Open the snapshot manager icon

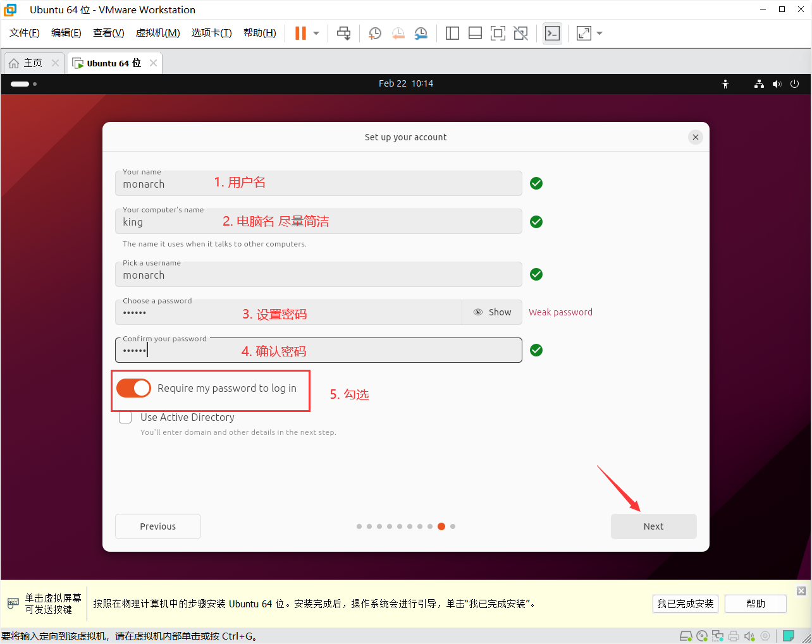click(421, 33)
